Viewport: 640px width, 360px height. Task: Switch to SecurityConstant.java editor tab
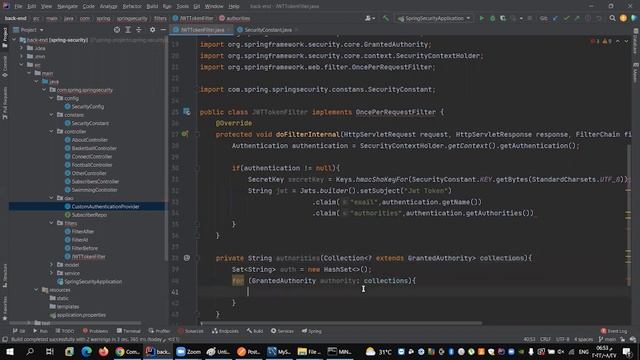click(268, 30)
